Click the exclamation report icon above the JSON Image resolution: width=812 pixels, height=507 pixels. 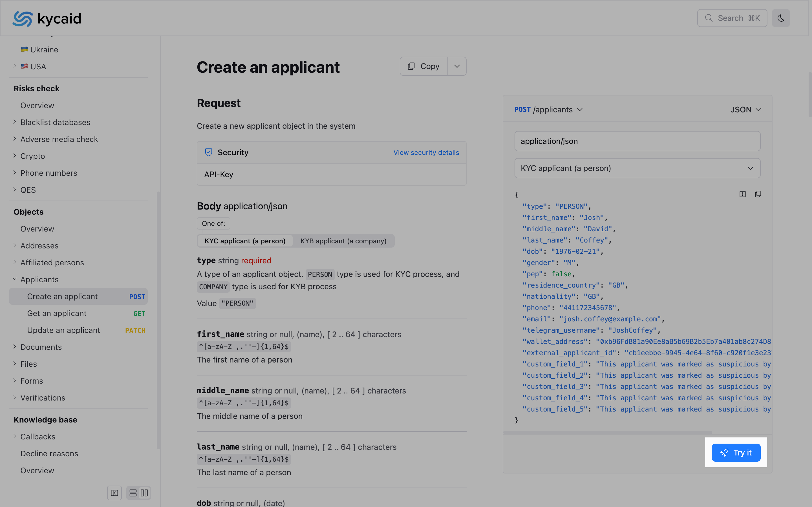[742, 194]
